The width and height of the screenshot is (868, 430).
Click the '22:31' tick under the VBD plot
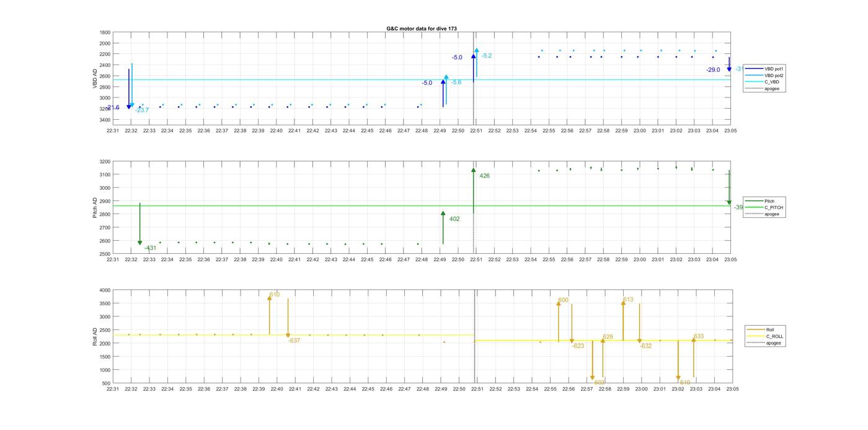(x=113, y=131)
